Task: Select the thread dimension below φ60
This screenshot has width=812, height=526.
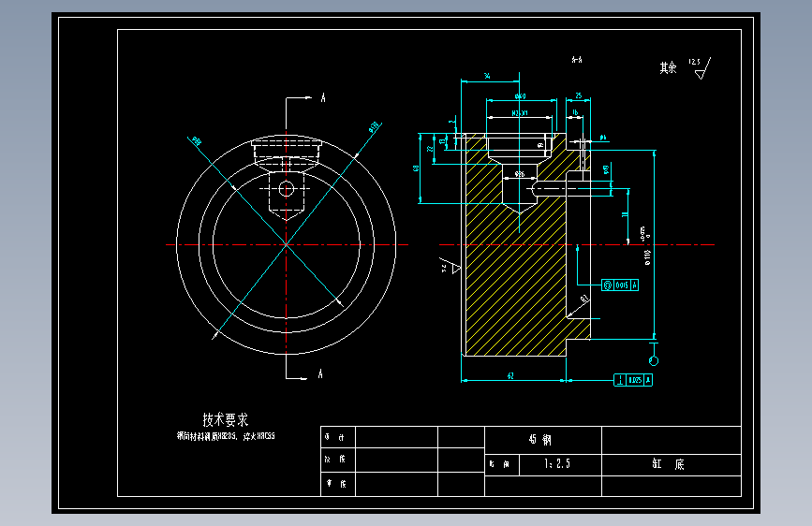Action: [520, 113]
